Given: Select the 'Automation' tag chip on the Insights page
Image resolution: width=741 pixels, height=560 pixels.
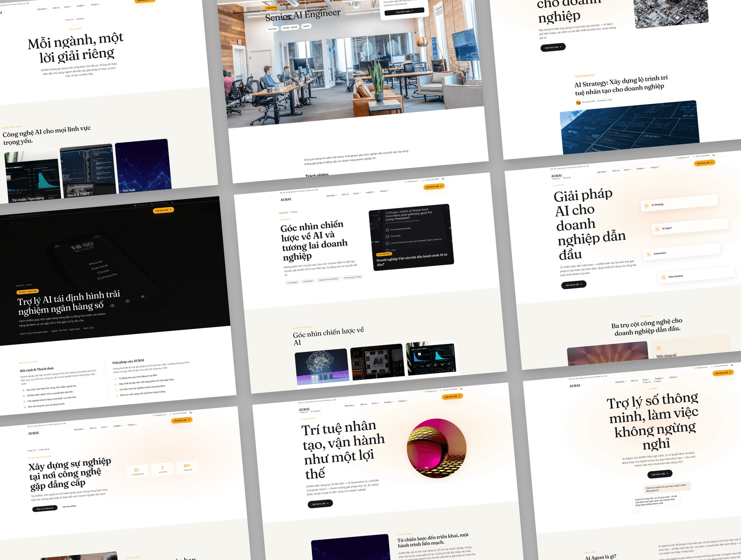Looking at the screenshot, I should tap(308, 281).
